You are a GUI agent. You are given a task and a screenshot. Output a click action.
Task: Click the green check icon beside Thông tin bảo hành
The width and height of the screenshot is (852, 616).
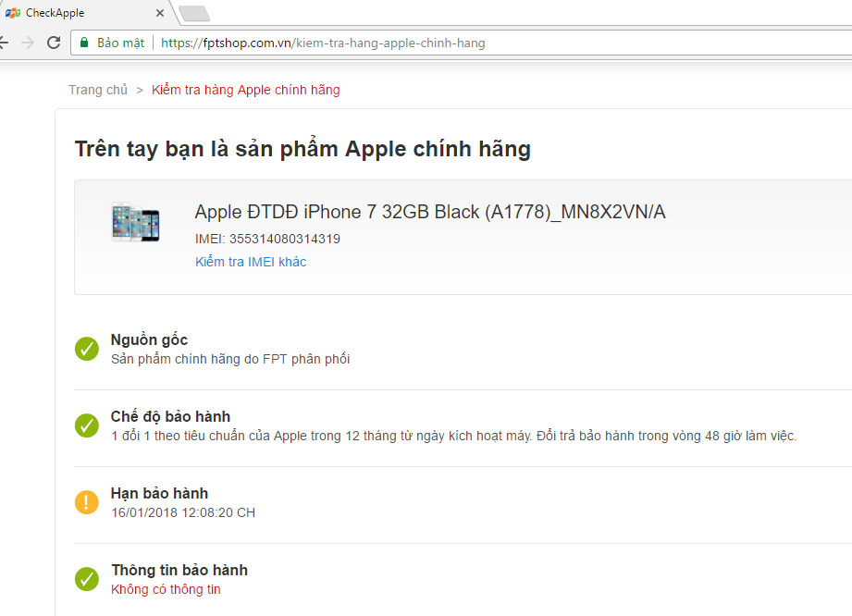(x=86, y=579)
